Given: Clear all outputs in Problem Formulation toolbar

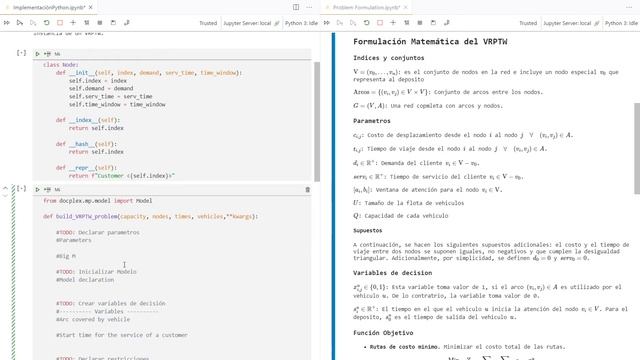Looking at the screenshot, I should [407, 23].
